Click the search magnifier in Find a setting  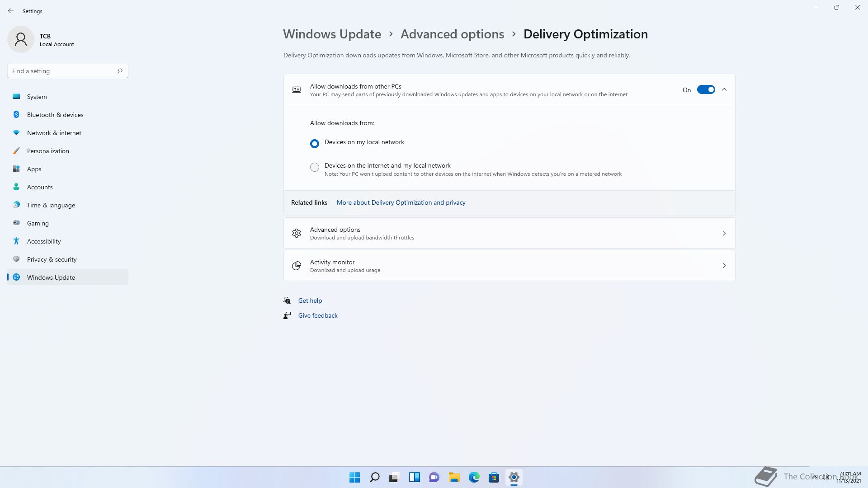pyautogui.click(x=120, y=71)
